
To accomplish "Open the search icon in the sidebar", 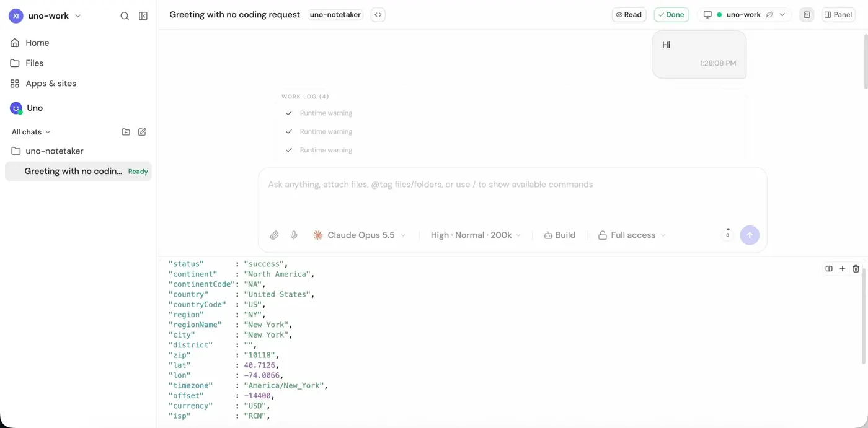I will tap(125, 16).
